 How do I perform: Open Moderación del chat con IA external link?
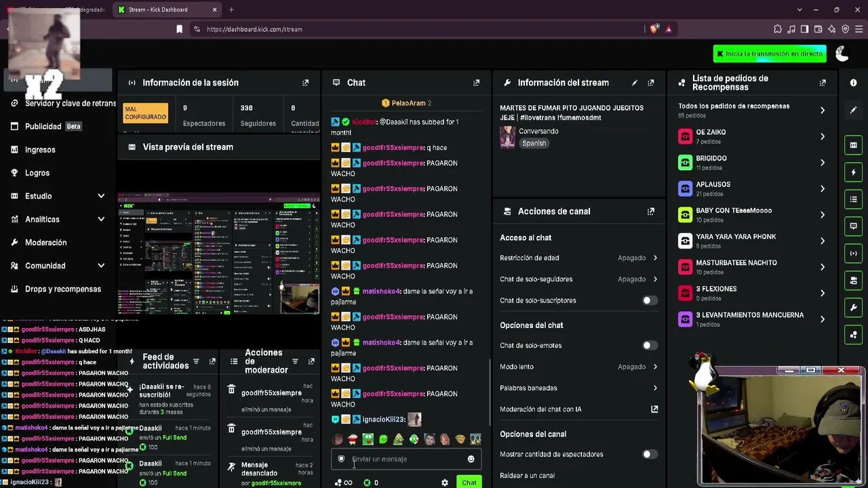point(654,409)
